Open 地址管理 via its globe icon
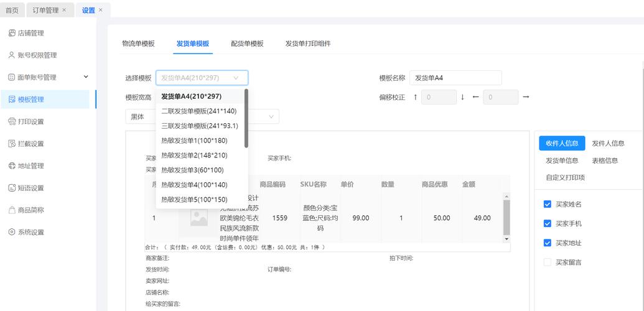644x311 pixels. [12, 166]
